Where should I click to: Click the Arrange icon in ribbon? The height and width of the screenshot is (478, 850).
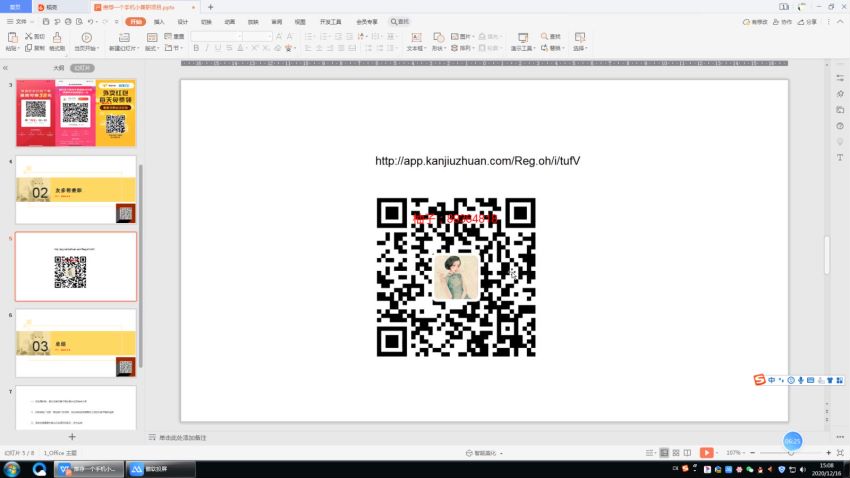pyautogui.click(x=455, y=48)
